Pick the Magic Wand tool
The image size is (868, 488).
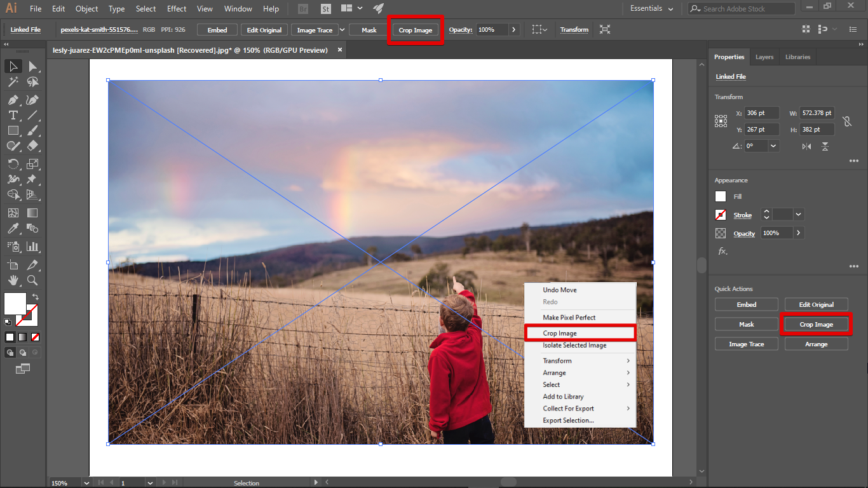(x=13, y=82)
